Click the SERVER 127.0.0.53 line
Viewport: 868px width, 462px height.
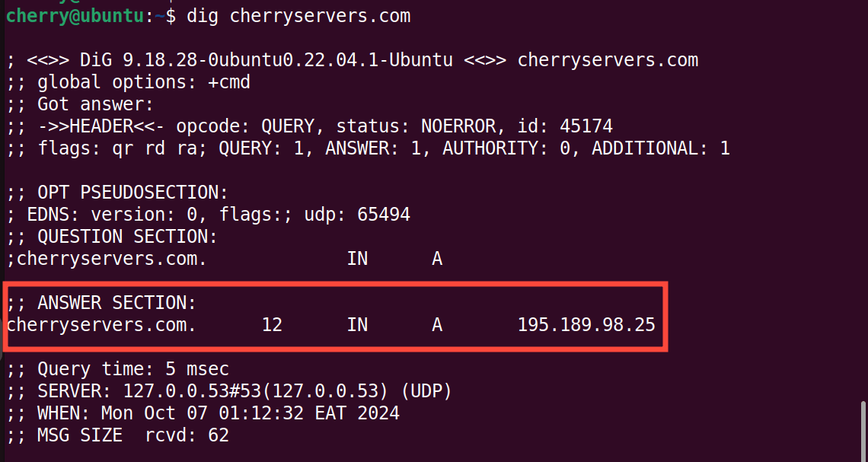(x=228, y=392)
